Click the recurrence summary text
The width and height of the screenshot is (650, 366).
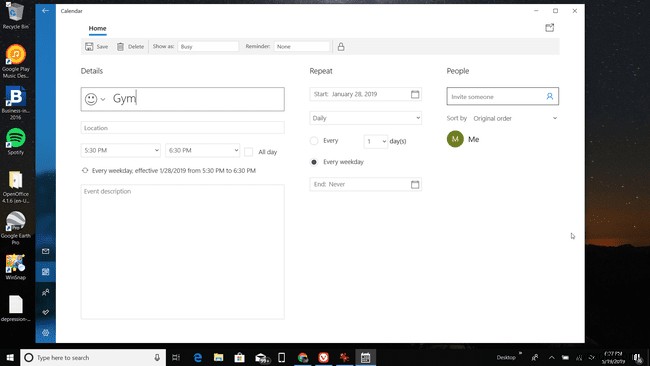(x=174, y=170)
